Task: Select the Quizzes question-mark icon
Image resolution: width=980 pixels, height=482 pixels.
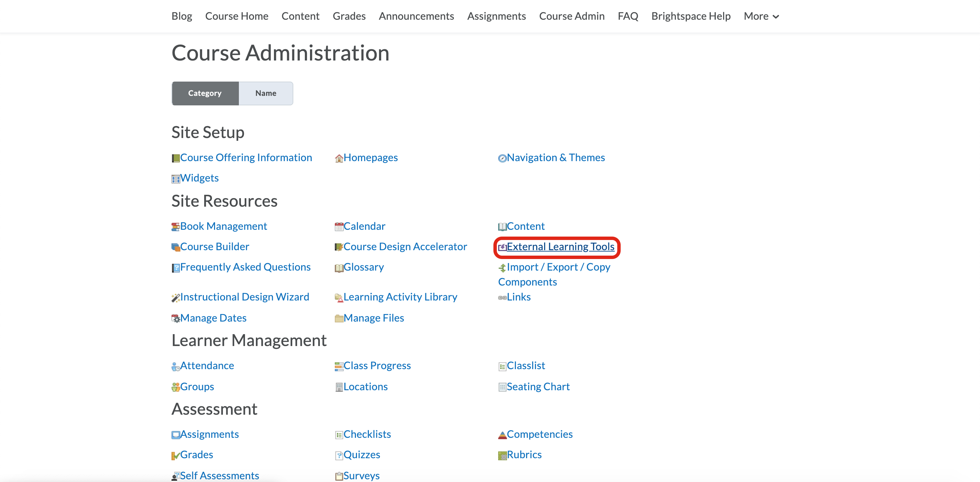Action: 339,455
